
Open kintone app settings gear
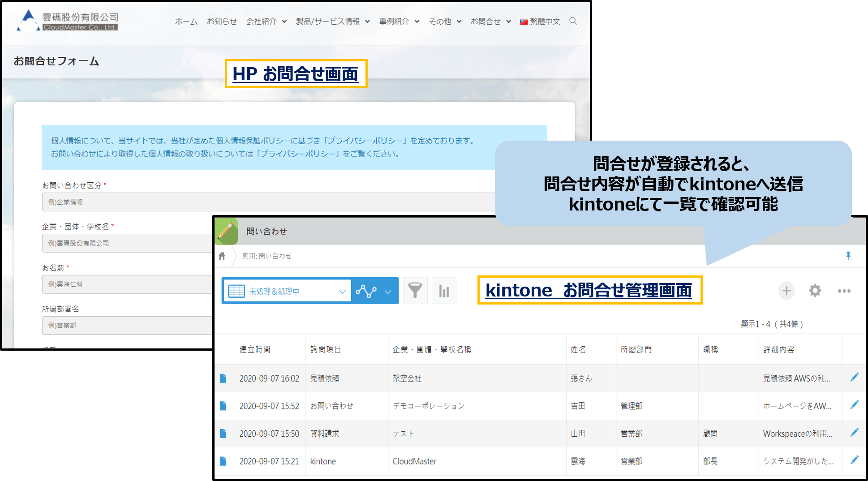click(x=815, y=291)
